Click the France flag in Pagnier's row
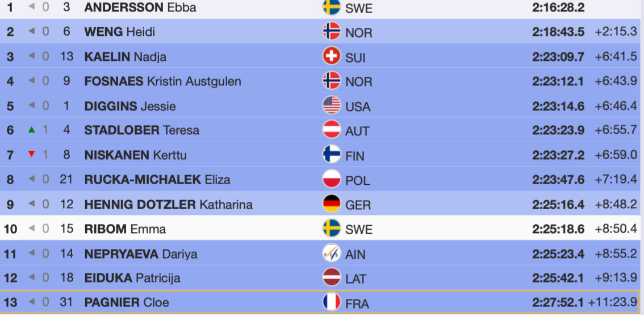 coord(332,302)
